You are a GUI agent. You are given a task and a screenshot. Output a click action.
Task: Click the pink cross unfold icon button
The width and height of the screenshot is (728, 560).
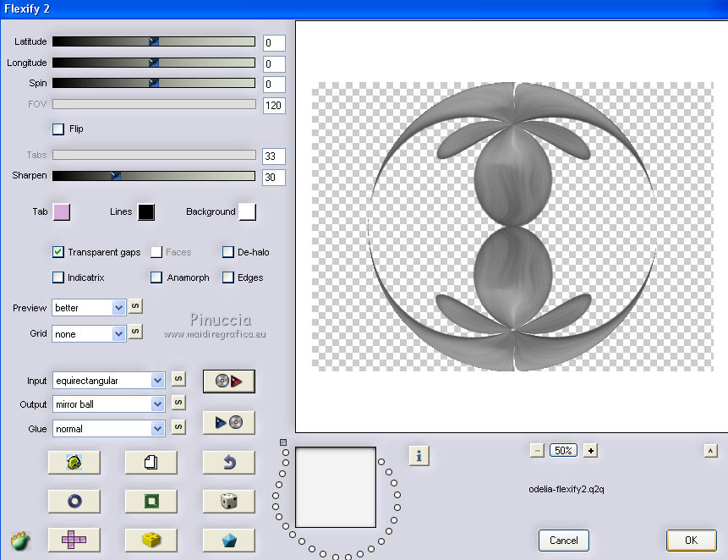pos(74,540)
